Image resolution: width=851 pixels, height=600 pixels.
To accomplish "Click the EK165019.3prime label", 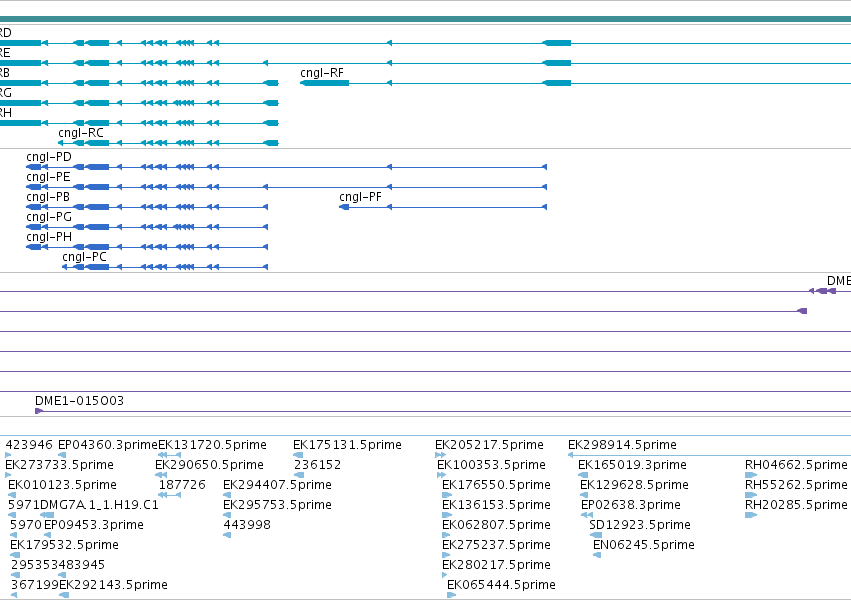I will (x=632, y=465).
